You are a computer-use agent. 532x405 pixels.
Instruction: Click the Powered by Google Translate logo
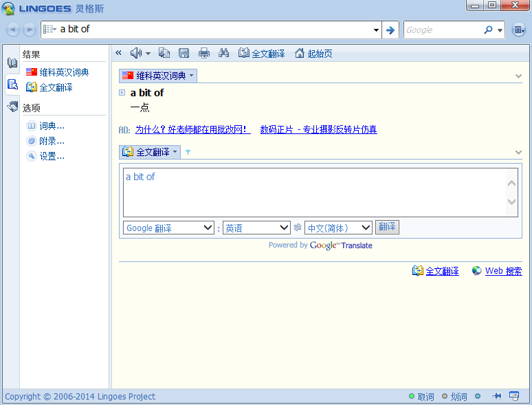click(x=320, y=245)
